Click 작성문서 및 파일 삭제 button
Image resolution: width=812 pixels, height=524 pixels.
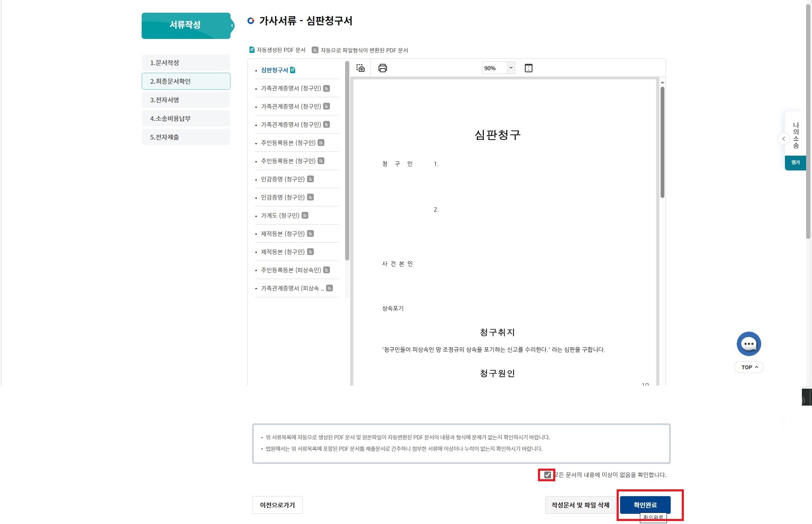[x=580, y=505]
